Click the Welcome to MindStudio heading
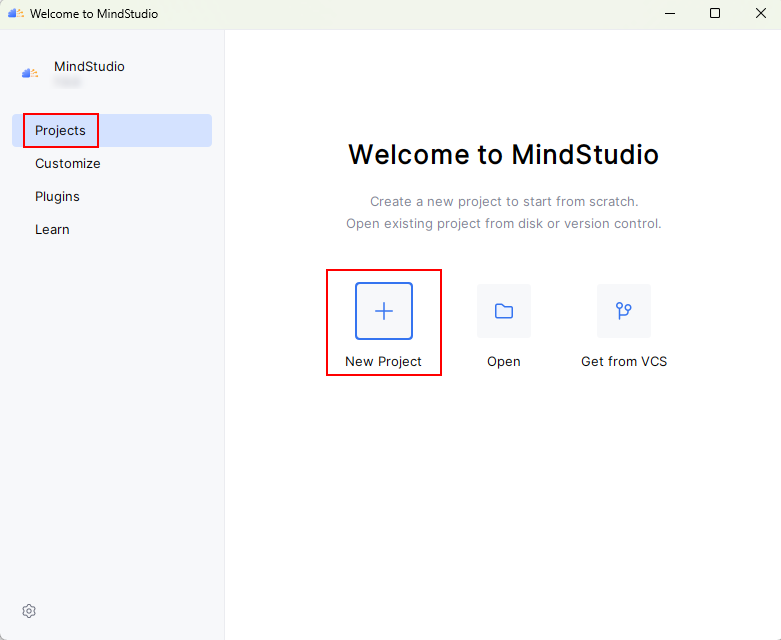This screenshot has height=640, width=781. (x=503, y=154)
